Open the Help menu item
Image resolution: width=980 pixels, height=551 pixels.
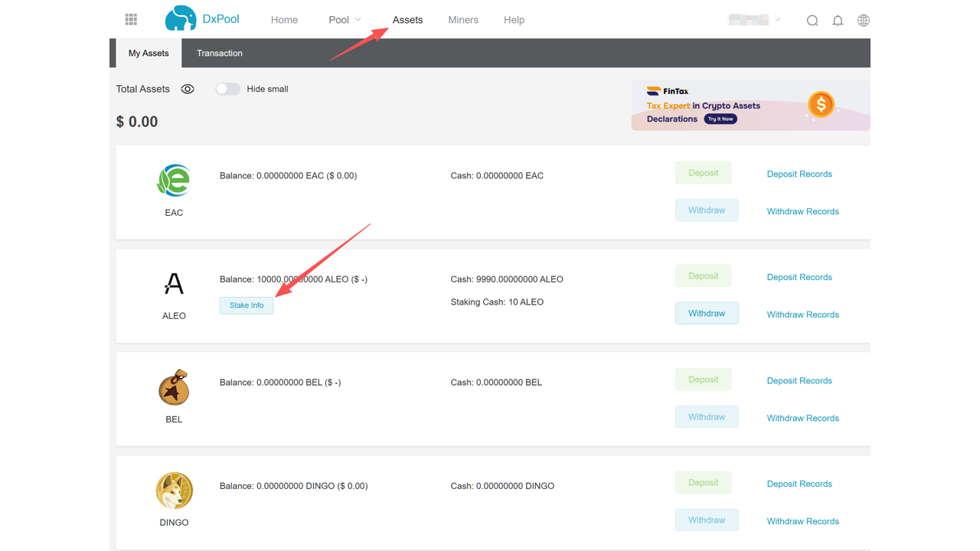514,20
